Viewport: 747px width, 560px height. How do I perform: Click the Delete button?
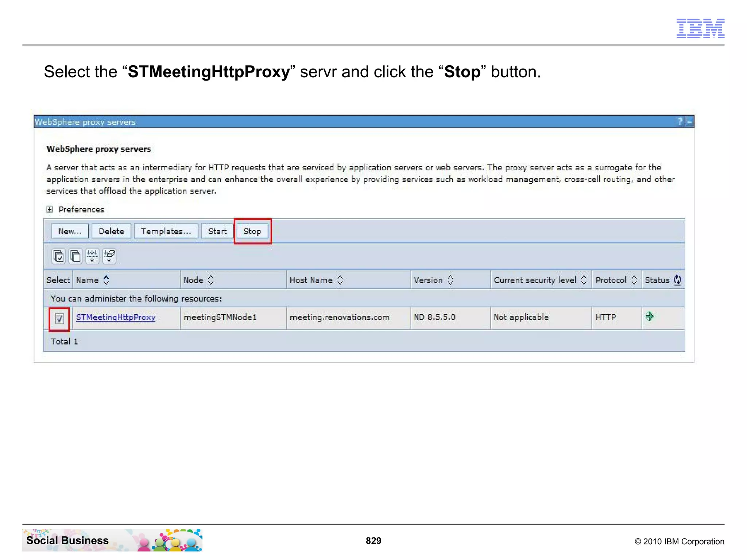pyautogui.click(x=111, y=231)
